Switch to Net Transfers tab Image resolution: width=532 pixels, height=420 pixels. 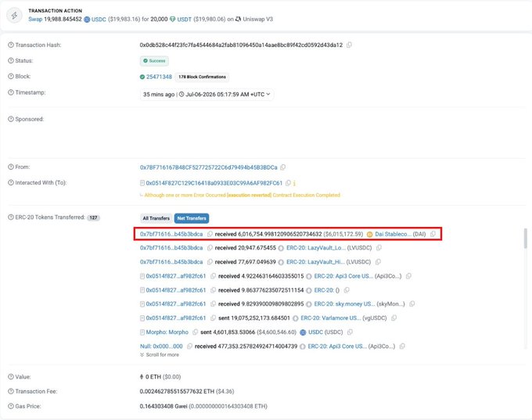click(192, 218)
